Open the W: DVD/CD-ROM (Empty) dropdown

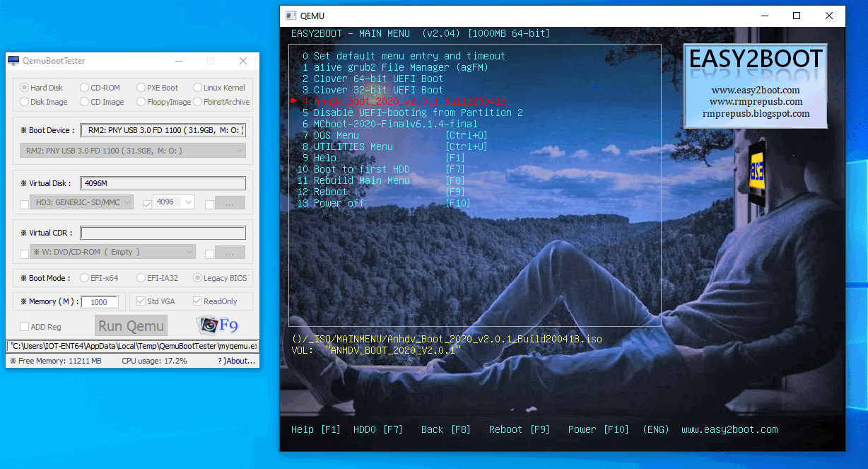[x=112, y=252]
